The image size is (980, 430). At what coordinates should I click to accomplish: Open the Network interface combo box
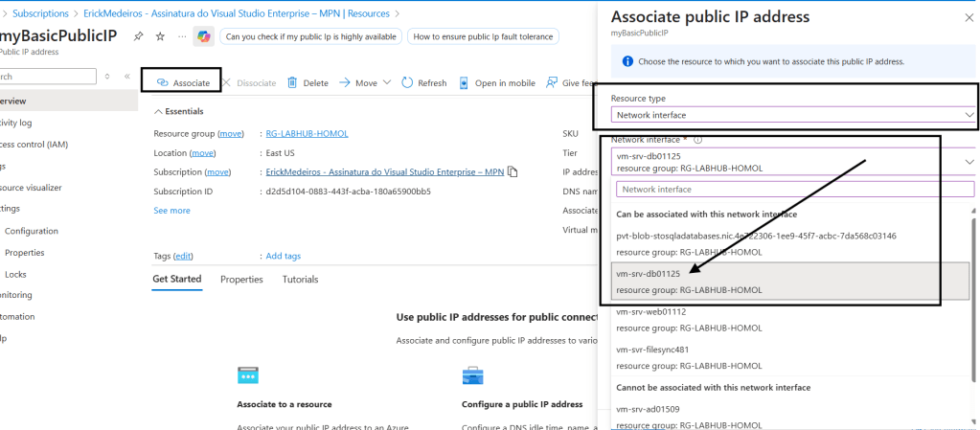pyautogui.click(x=793, y=162)
